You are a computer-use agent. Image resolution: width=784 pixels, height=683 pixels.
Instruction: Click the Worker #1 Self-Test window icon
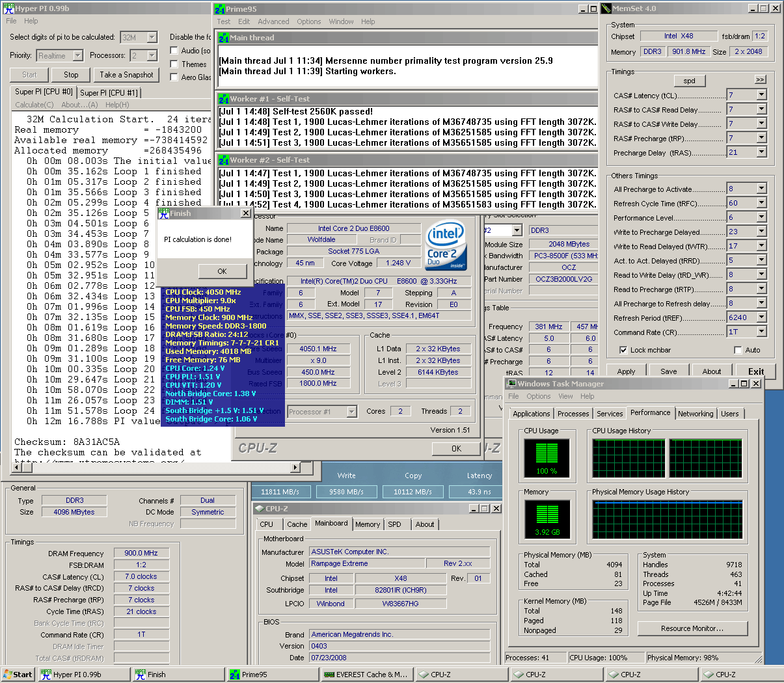[224, 99]
